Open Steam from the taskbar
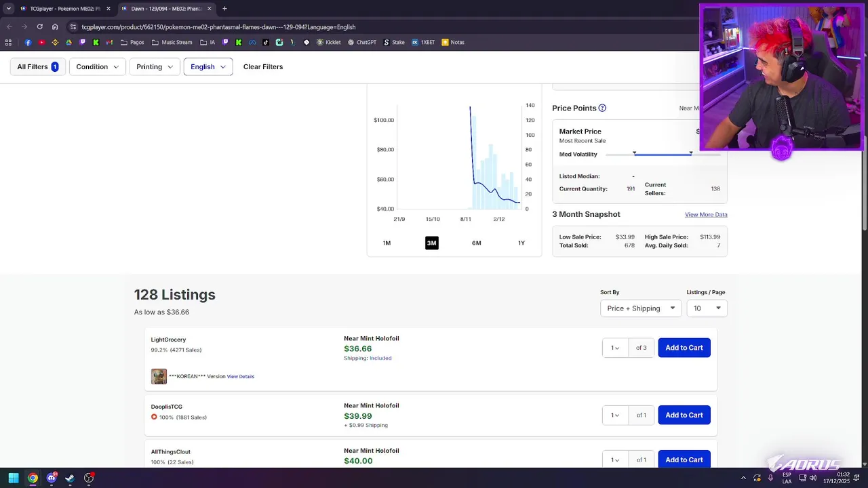This screenshot has width=868, height=488. point(70,478)
